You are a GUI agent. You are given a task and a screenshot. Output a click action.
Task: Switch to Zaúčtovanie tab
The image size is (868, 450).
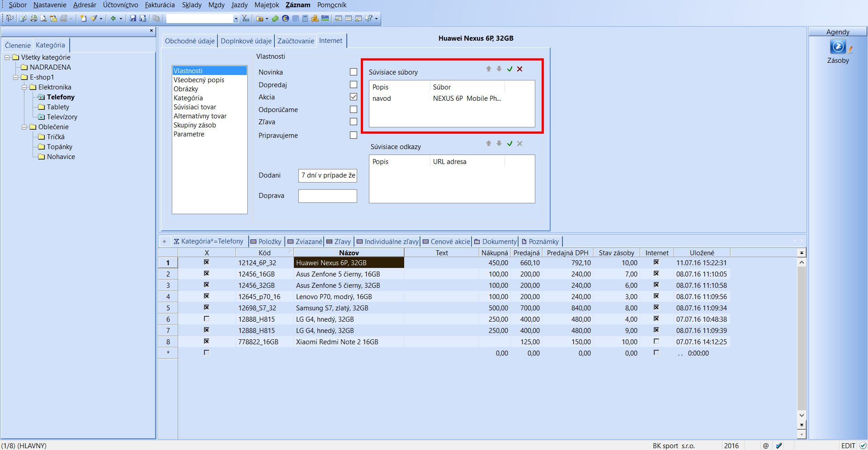click(296, 41)
